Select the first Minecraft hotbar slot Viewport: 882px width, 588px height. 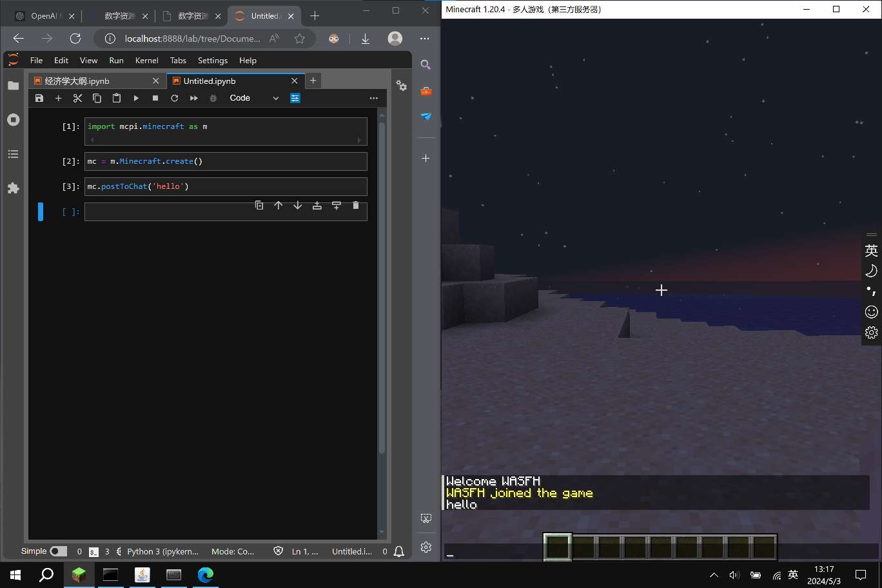[558, 547]
